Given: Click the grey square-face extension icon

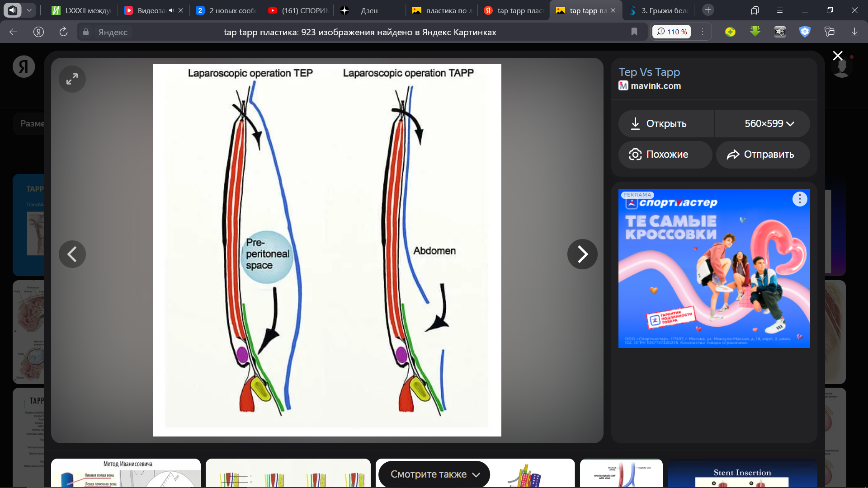Looking at the screenshot, I should tap(780, 32).
